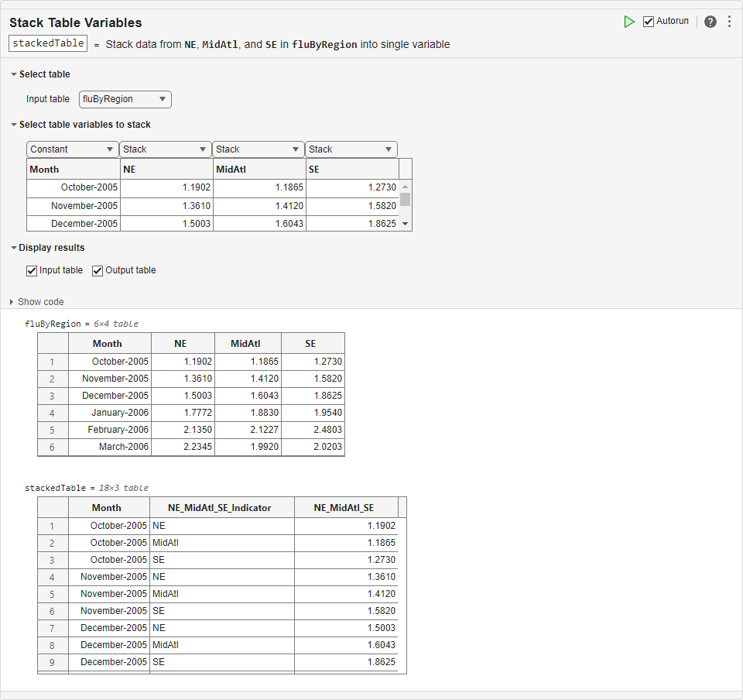
Task: Run the Stack Table Variables task
Action: (629, 22)
